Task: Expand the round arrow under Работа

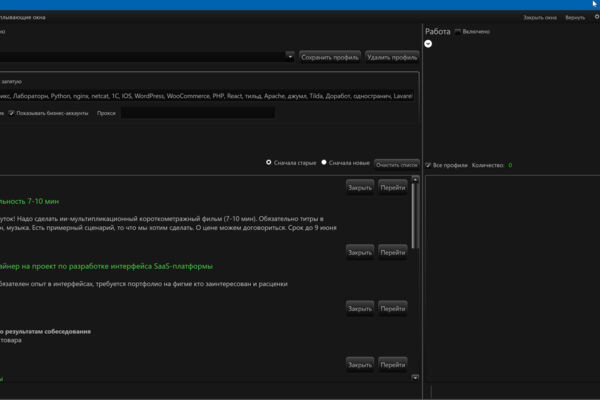Action: [428, 44]
